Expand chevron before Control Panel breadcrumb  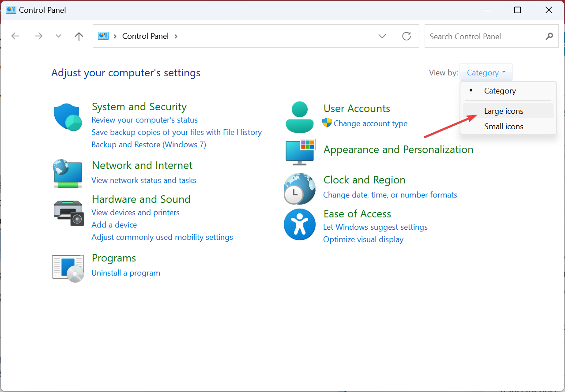115,36
